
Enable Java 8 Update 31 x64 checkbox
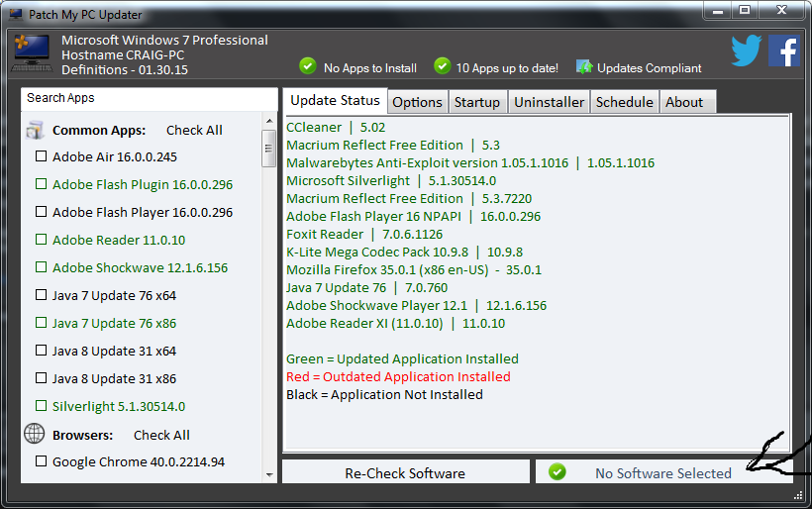pyautogui.click(x=41, y=350)
